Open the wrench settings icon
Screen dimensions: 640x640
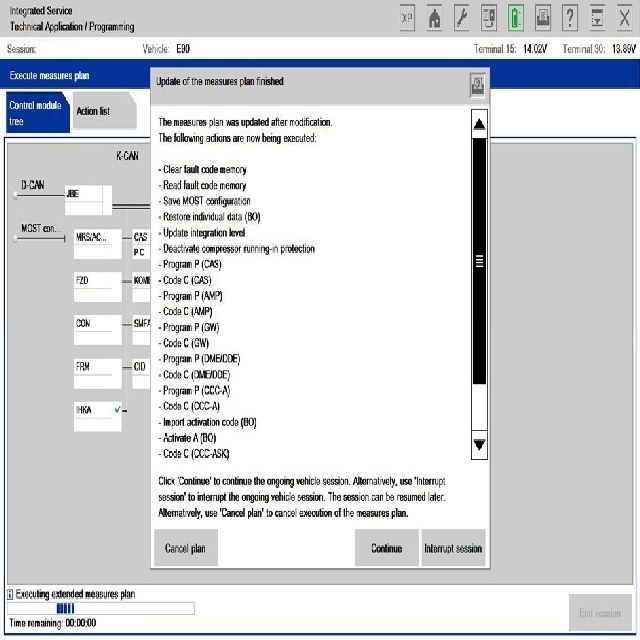462,18
